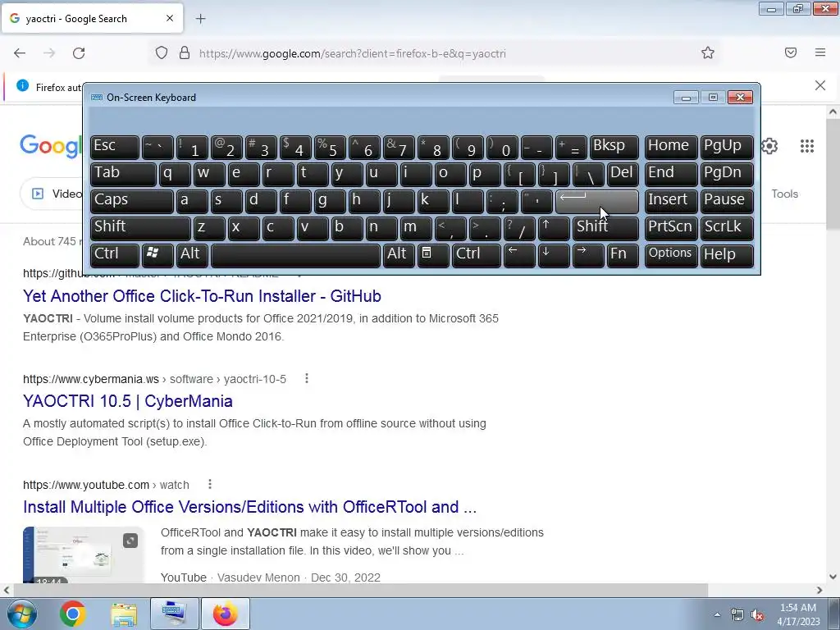Open more options for youtube result

pyautogui.click(x=210, y=484)
